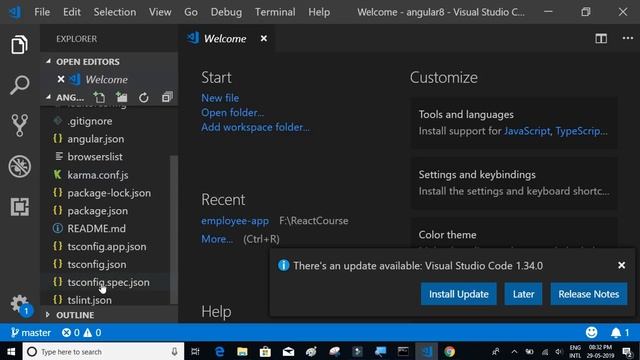The height and width of the screenshot is (360, 640).
Task: Open the Search view in activity bar
Action: tap(19, 85)
